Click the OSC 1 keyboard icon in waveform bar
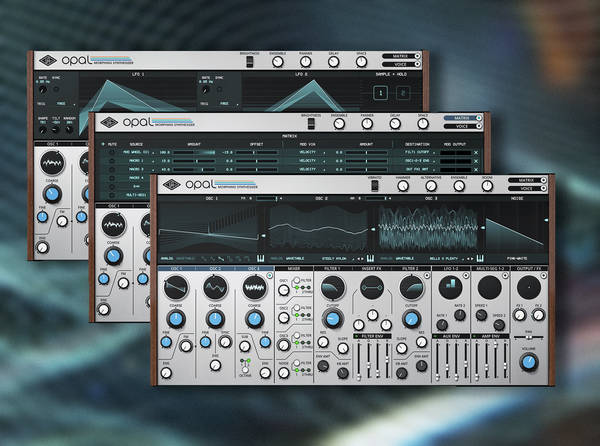The width and height of the screenshot is (600, 446). tap(260, 258)
